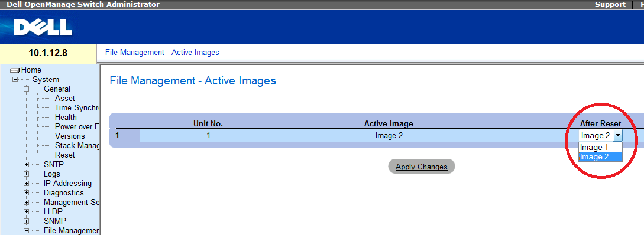Collapse the General tree node
Viewport: 644px width, 235px height.
(26, 89)
